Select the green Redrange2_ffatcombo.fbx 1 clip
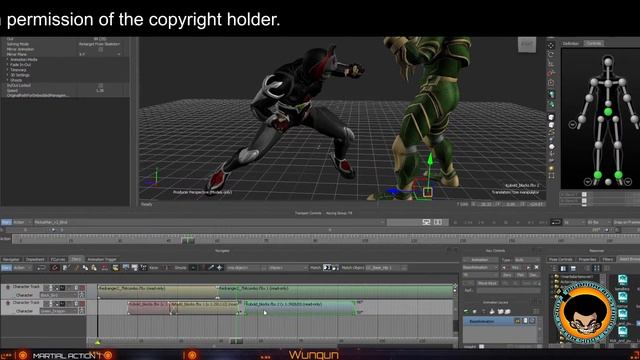This screenshot has height=360, width=640. (x=336, y=291)
